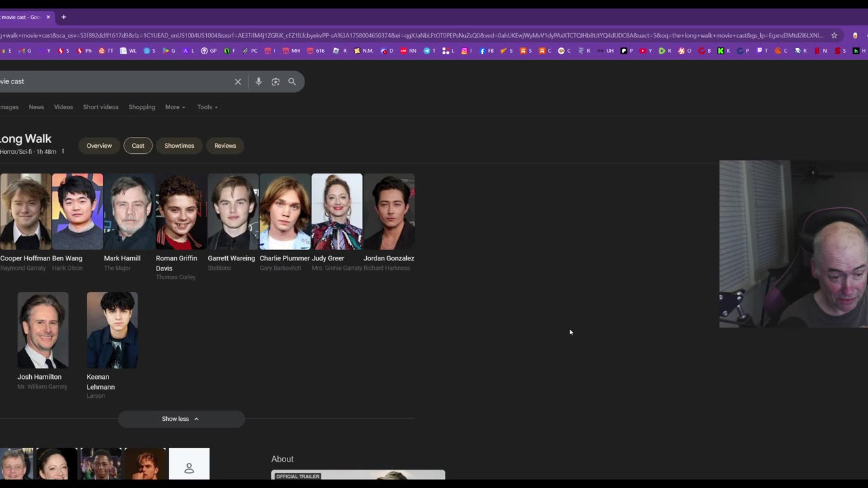Image resolution: width=868 pixels, height=488 pixels.
Task: Open the PC bookmark
Action: (250, 51)
